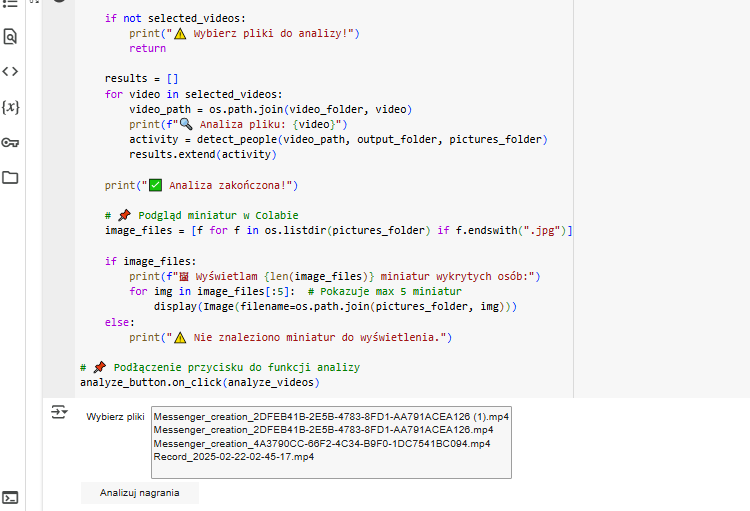Click the return keyword in the code
The image size is (750, 511).
coord(147,48)
